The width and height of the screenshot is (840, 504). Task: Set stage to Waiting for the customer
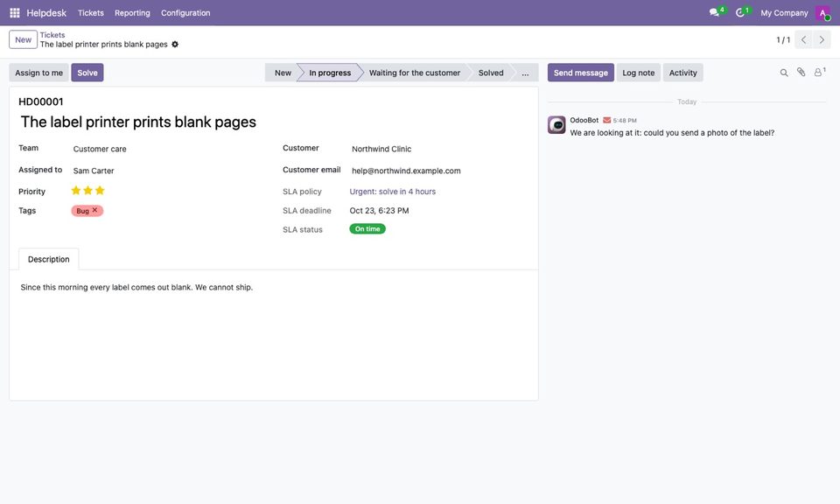tap(415, 73)
